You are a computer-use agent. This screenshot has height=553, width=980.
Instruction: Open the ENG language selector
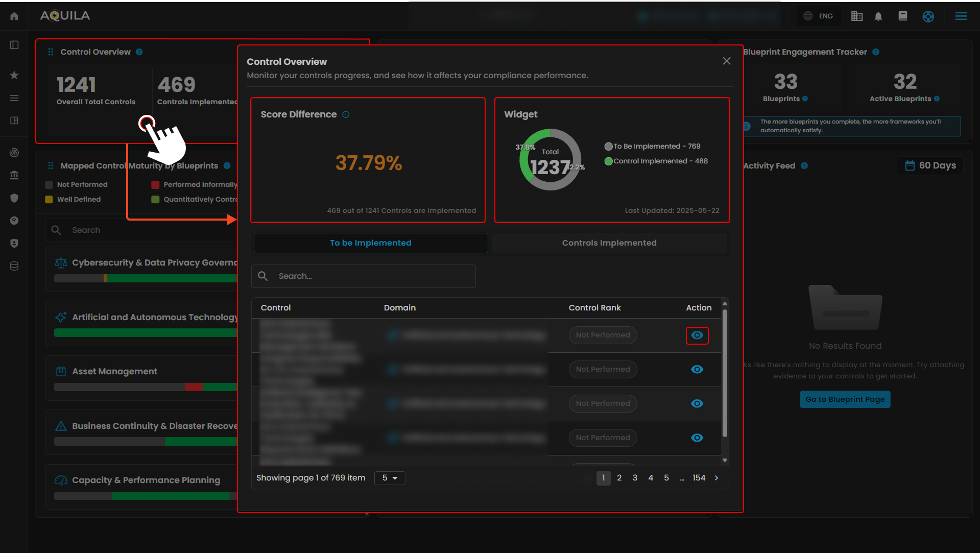coord(819,16)
